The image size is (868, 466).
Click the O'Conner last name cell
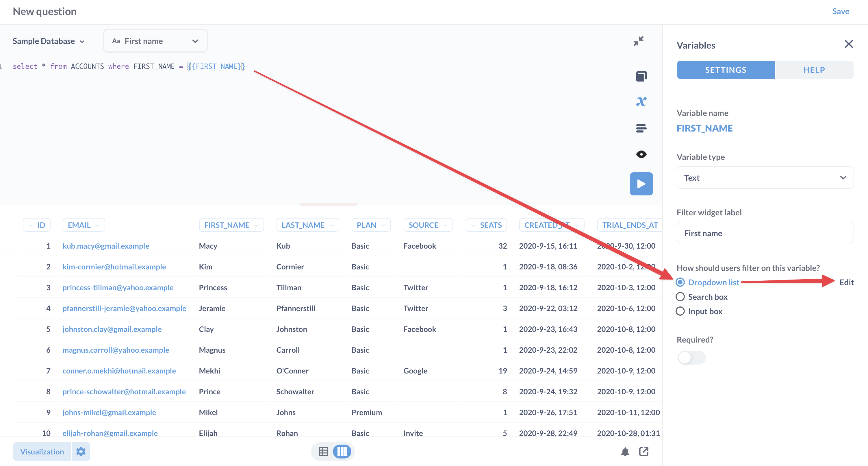292,371
